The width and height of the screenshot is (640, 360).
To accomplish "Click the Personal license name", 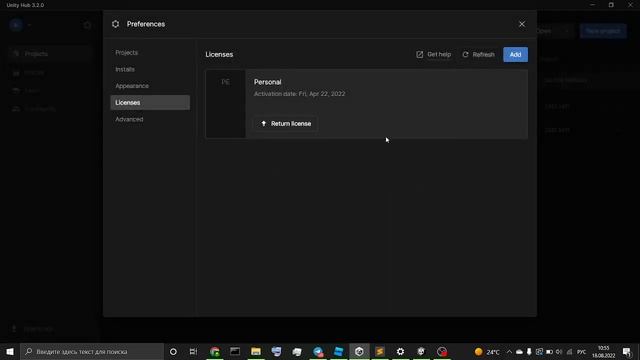I will pyautogui.click(x=267, y=82).
